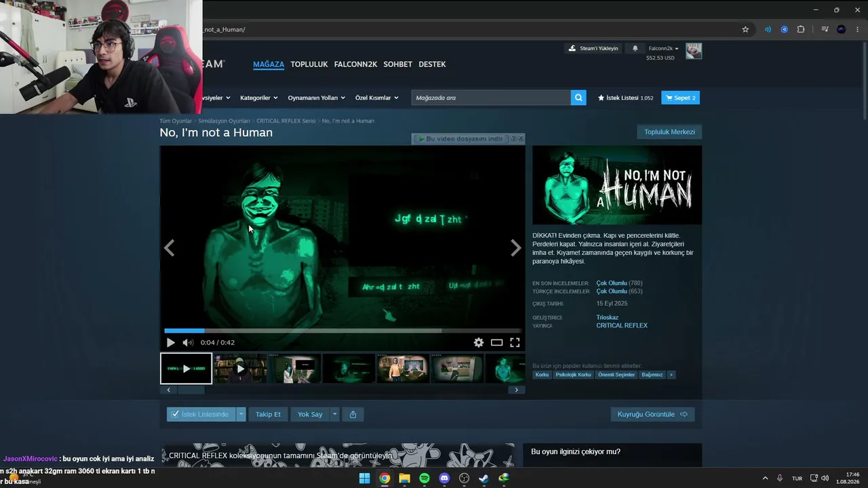Open the Sepet shopping cart
The image size is (868, 488).
coord(680,98)
